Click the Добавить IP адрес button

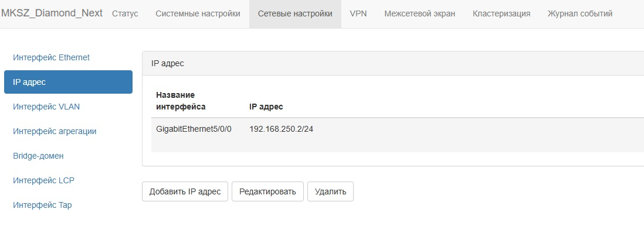(x=185, y=191)
